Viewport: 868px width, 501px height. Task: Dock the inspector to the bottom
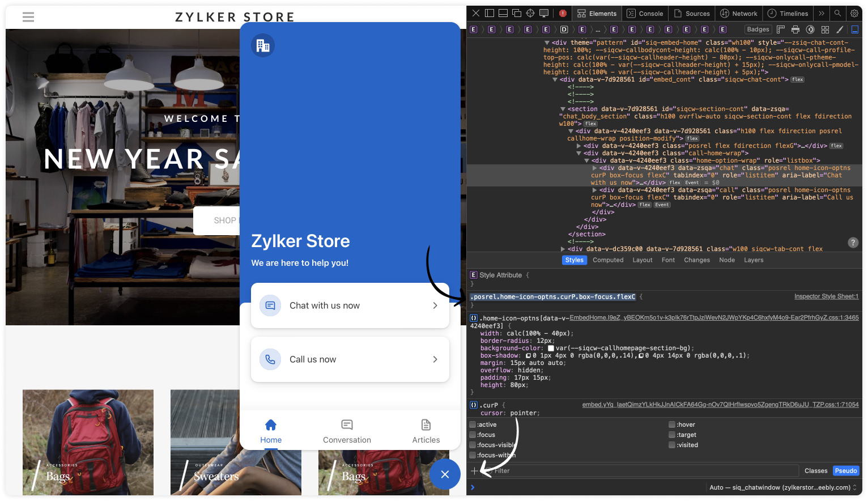click(x=503, y=13)
